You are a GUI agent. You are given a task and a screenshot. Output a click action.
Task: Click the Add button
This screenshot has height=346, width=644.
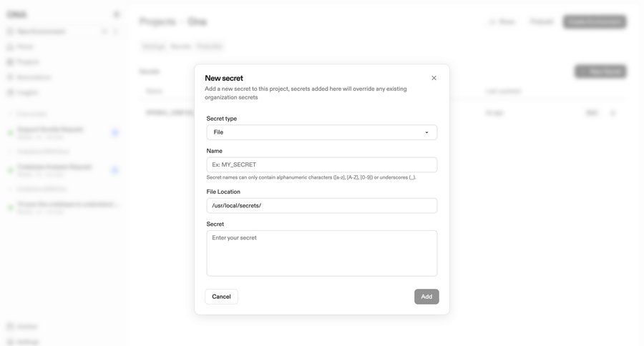pos(426,297)
